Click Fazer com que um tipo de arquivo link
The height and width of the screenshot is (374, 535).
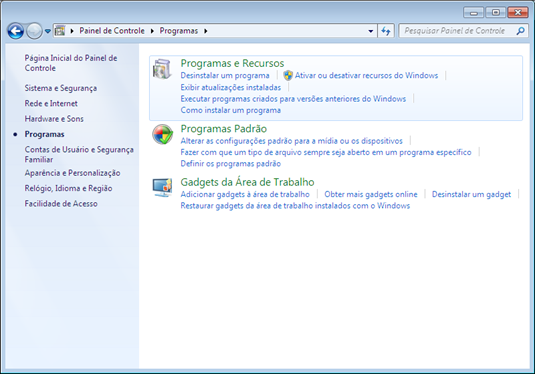tap(326, 152)
